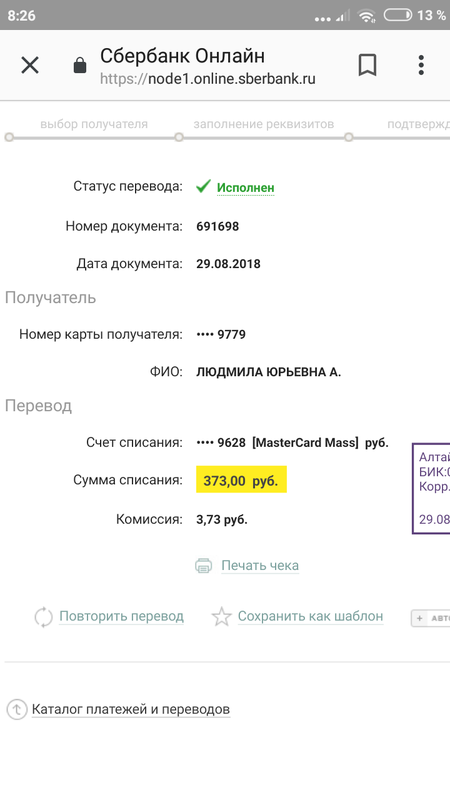Select the подтверждение step label
The width and height of the screenshot is (450, 800).
pos(418,124)
